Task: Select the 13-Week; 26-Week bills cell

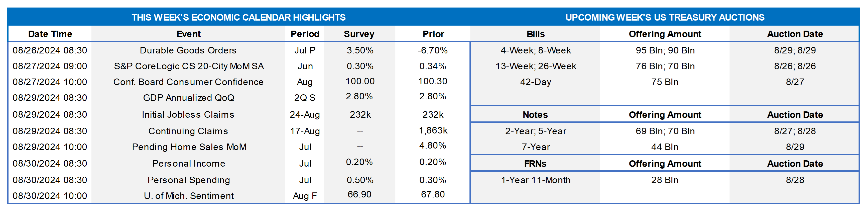Action: click(535, 66)
